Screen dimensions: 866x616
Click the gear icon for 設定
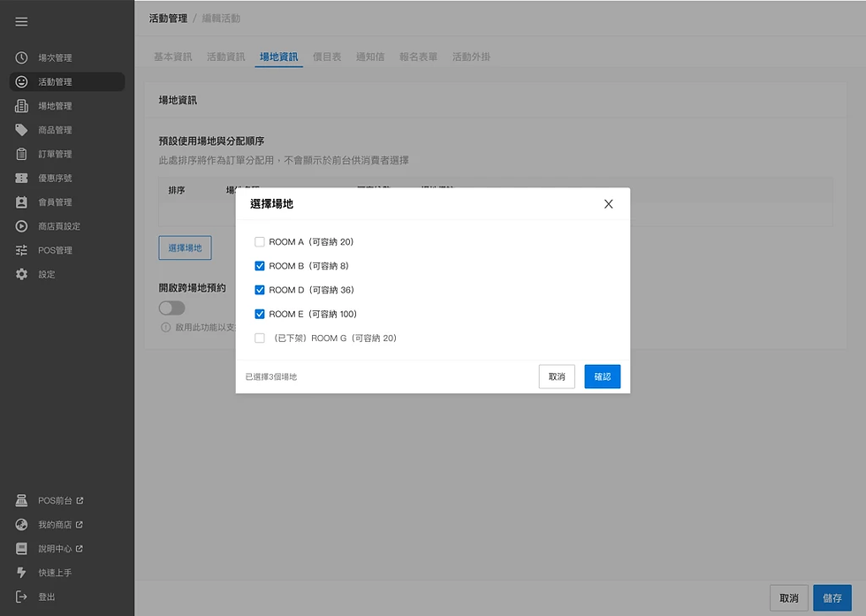click(x=21, y=274)
